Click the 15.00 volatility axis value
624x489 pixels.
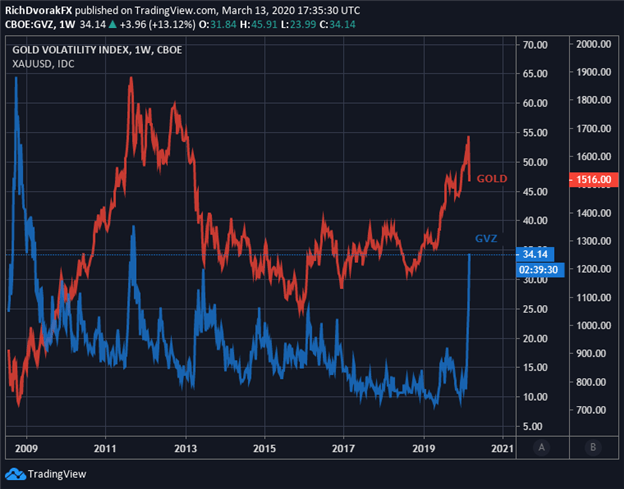click(535, 368)
